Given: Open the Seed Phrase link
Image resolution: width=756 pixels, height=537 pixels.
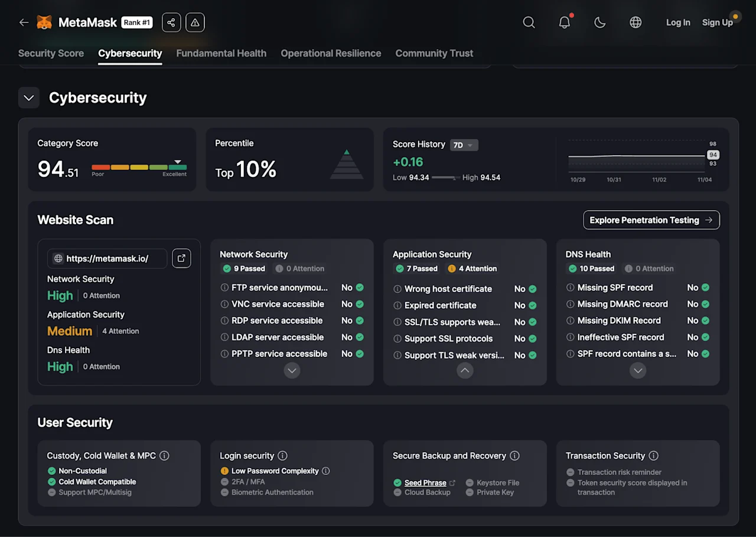Looking at the screenshot, I should (x=425, y=483).
